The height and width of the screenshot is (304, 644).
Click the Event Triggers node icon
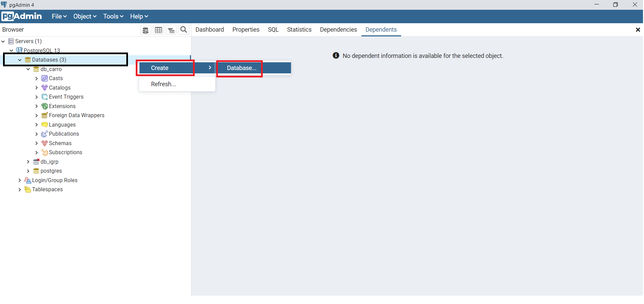(44, 97)
